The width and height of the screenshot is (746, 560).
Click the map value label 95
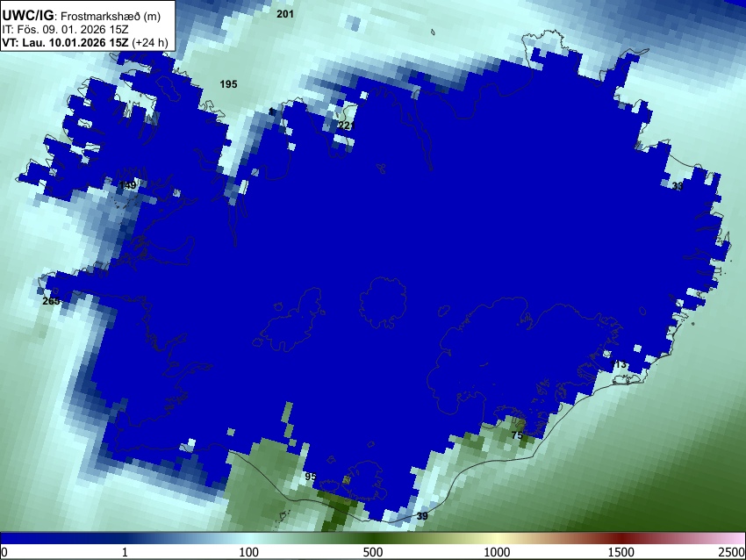311,477
